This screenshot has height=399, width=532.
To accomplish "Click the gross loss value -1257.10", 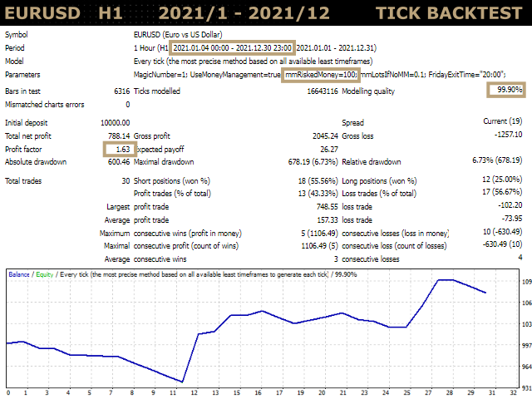I will tap(508, 135).
